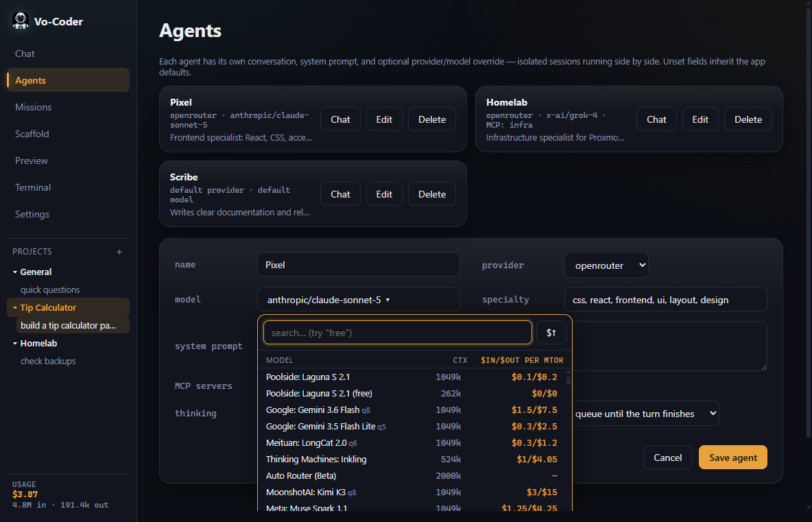812x522 pixels.
Task: Select Agents in the sidebar
Action: [x=69, y=80]
